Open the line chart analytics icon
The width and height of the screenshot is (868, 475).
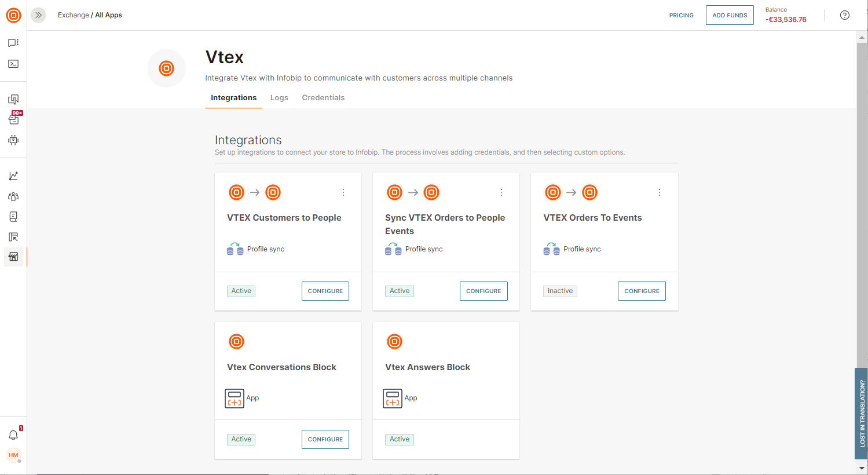pos(13,176)
